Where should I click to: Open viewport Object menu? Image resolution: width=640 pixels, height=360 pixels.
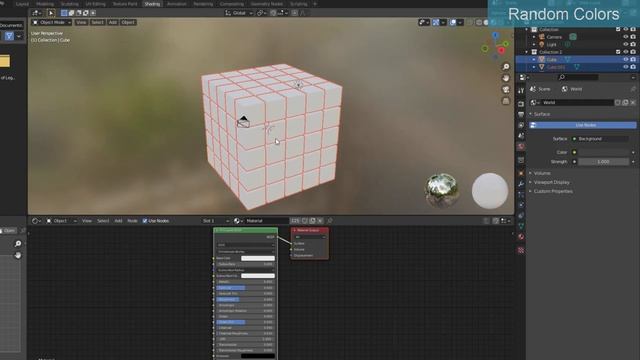[128, 22]
